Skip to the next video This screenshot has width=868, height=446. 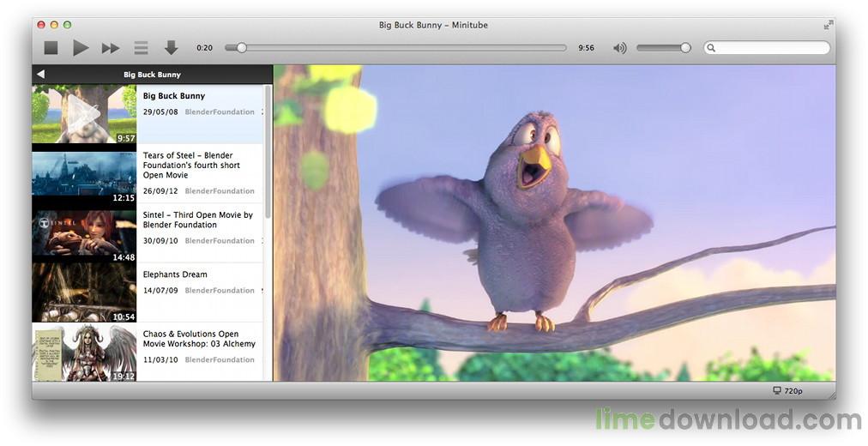coord(111,48)
